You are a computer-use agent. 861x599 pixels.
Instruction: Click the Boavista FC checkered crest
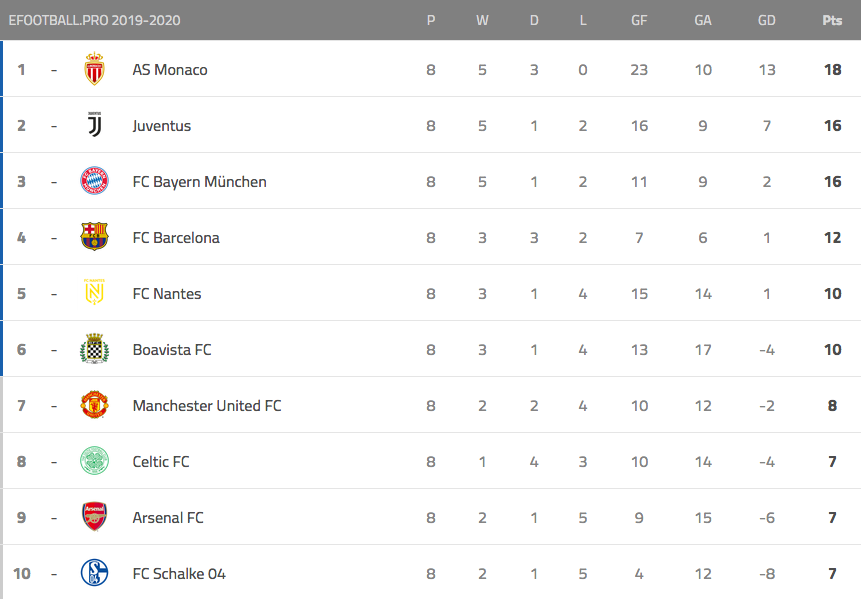coord(94,349)
